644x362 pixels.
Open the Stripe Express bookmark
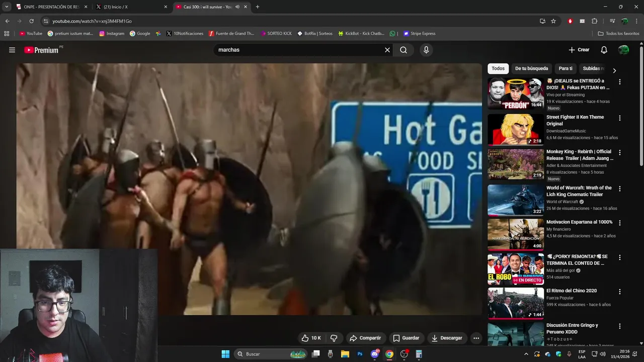419,34
